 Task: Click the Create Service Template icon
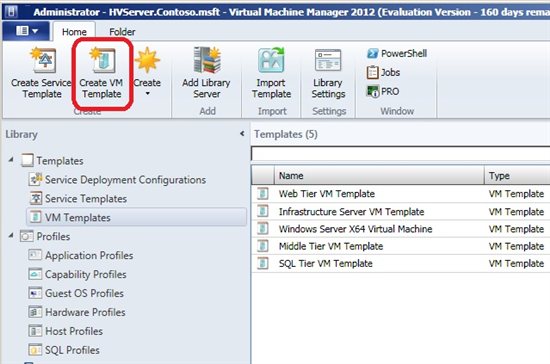(42, 60)
